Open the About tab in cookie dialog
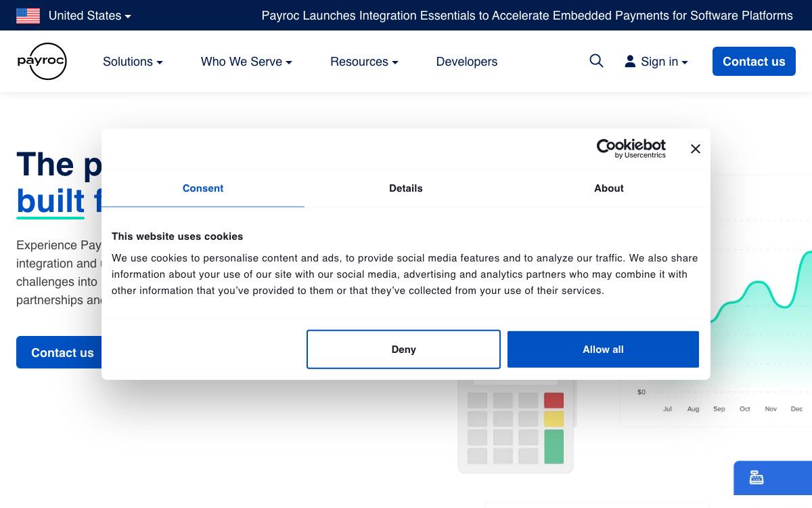This screenshot has height=508, width=812. (609, 188)
